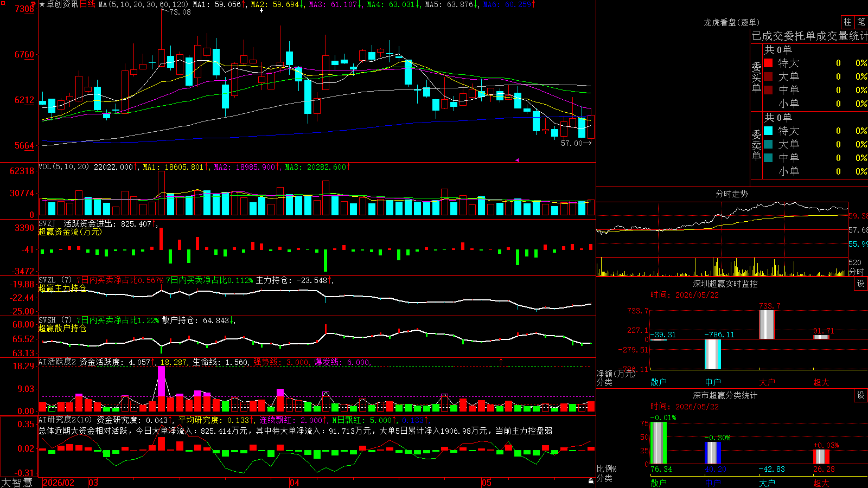Click the cyan 特大 swatch under 委卖单
This screenshot has height=488, width=868.
click(x=768, y=131)
